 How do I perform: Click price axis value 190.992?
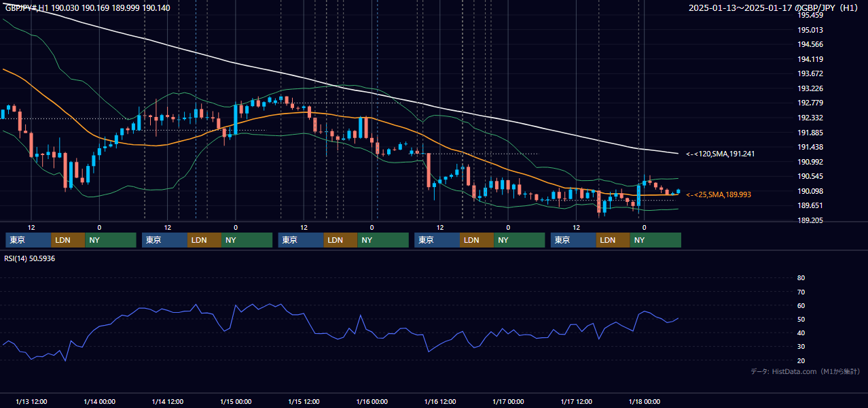(x=810, y=162)
